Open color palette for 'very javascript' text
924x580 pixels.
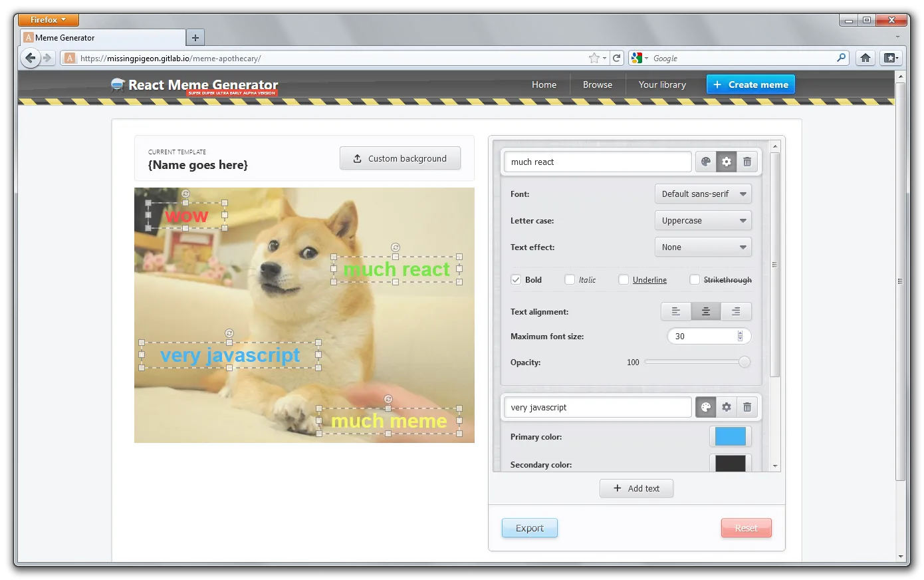click(x=706, y=407)
